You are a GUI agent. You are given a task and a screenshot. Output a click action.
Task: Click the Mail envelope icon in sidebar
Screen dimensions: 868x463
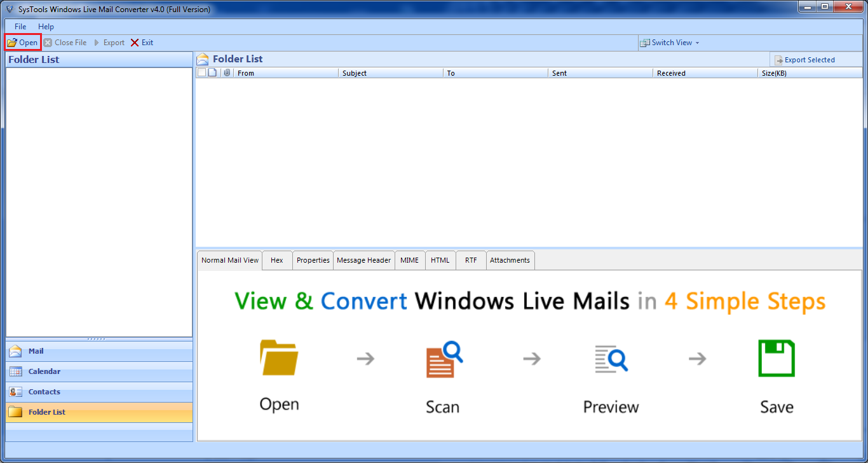15,351
